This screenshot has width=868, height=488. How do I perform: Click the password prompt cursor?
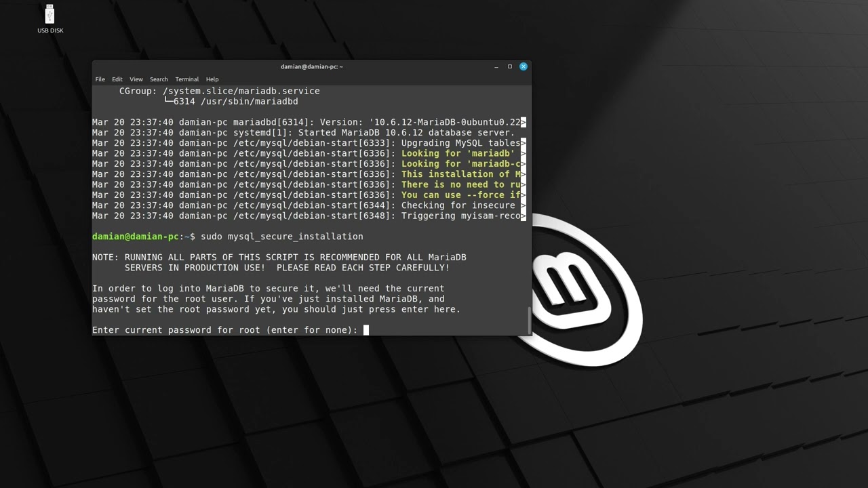point(366,330)
